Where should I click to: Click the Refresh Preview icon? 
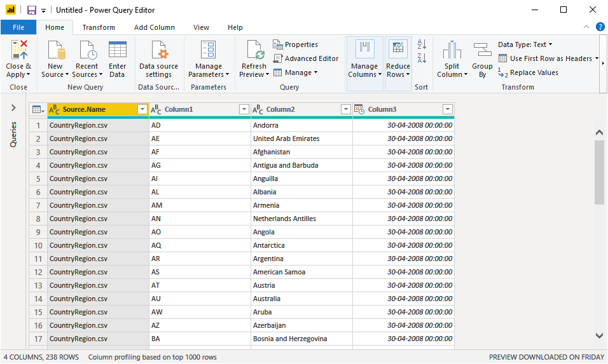254,50
